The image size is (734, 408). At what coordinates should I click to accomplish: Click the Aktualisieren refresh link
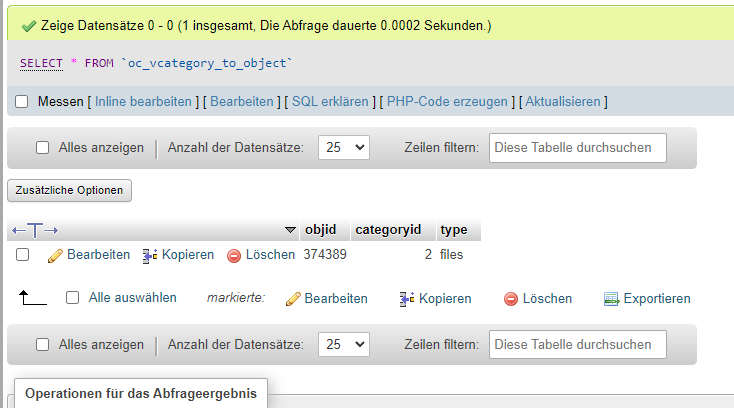click(563, 102)
